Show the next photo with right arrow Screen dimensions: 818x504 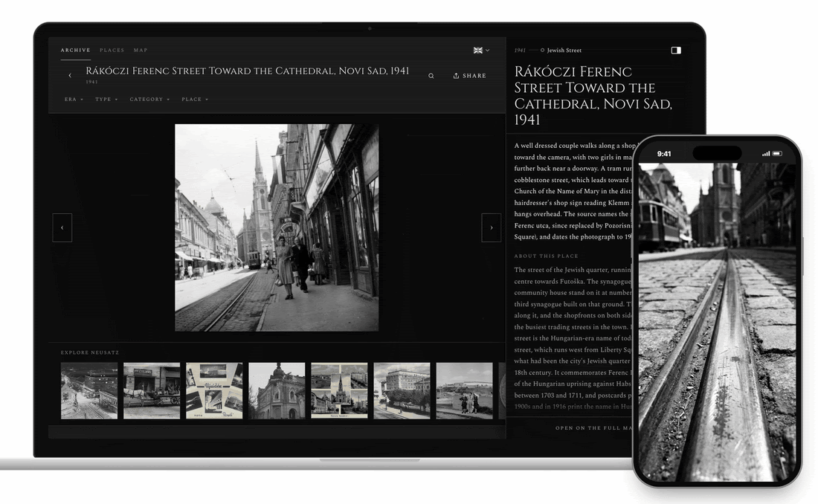[x=491, y=227]
